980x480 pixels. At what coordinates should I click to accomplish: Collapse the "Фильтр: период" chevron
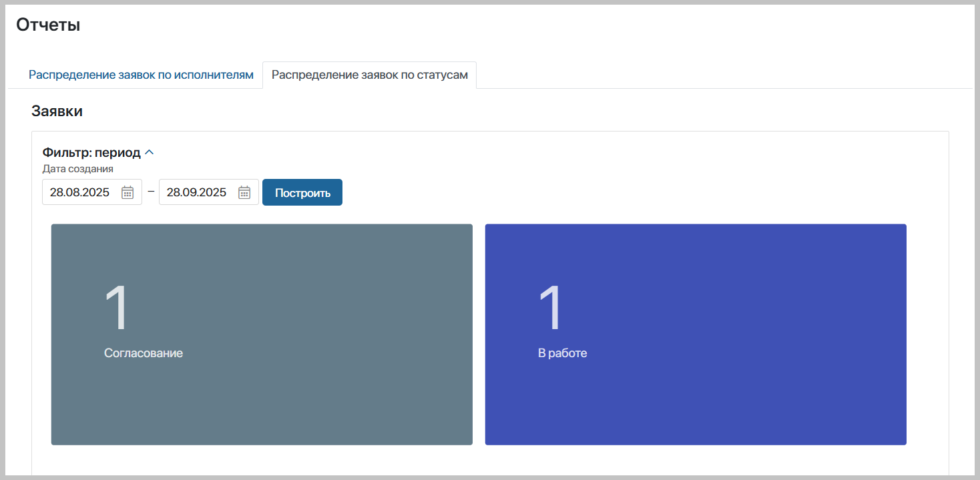(x=150, y=153)
